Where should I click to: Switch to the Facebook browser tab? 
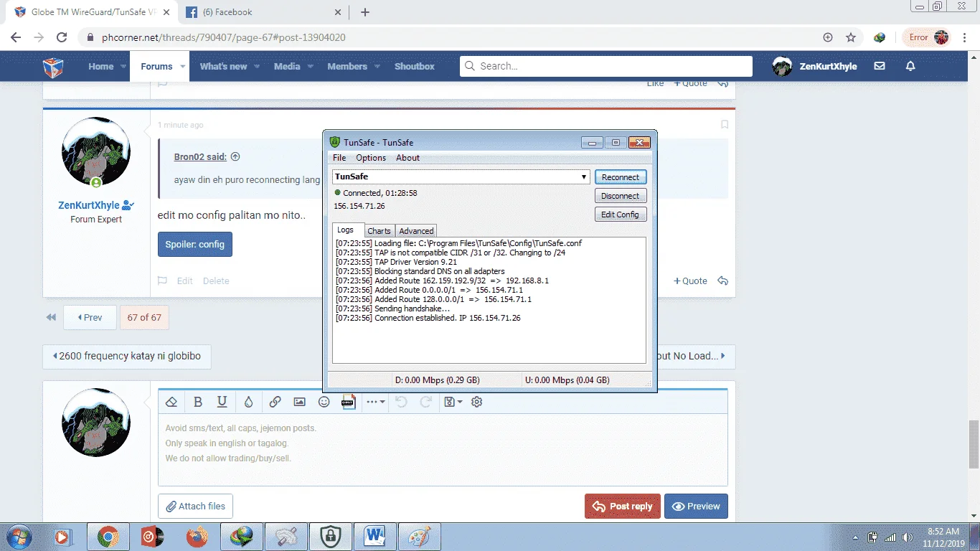pyautogui.click(x=262, y=12)
